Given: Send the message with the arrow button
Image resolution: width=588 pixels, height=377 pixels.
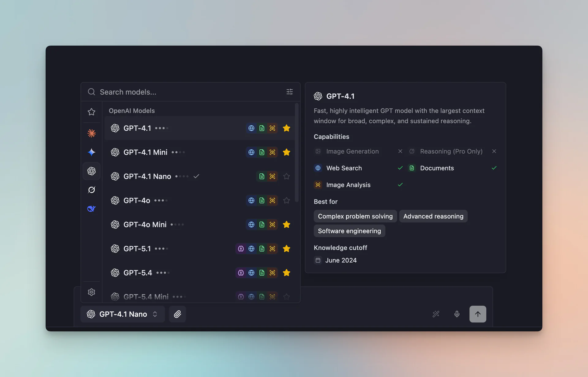Looking at the screenshot, I should [478, 314].
